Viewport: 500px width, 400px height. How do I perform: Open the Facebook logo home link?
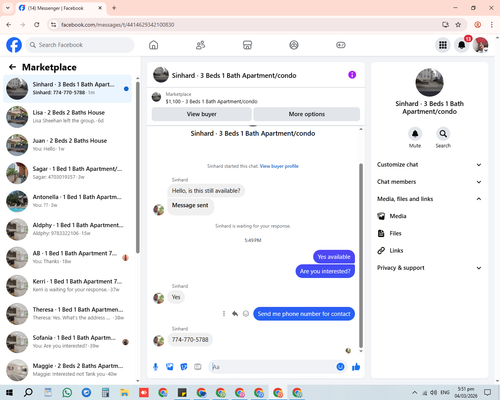(14, 45)
